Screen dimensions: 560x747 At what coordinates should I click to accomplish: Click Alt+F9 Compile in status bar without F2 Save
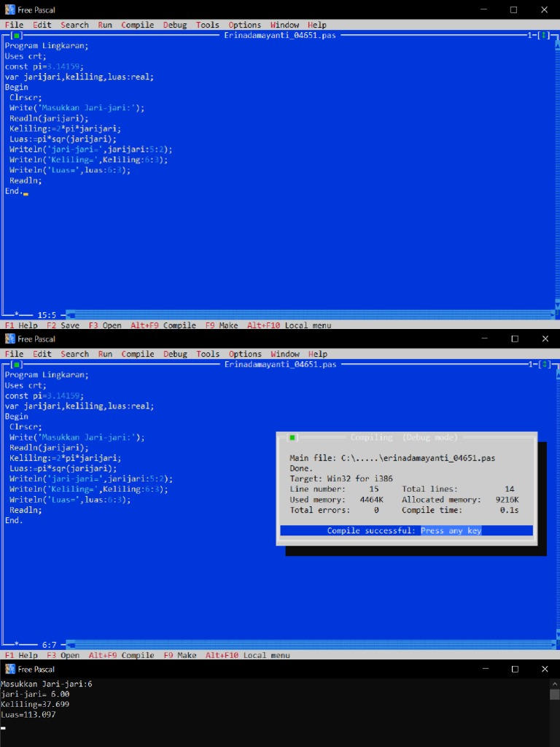tap(122, 656)
